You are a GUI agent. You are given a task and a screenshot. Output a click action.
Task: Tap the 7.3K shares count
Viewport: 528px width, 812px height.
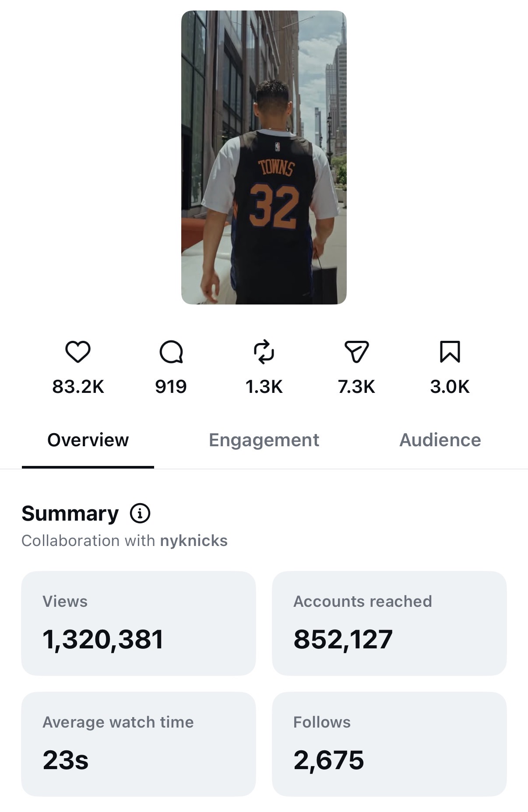357,387
